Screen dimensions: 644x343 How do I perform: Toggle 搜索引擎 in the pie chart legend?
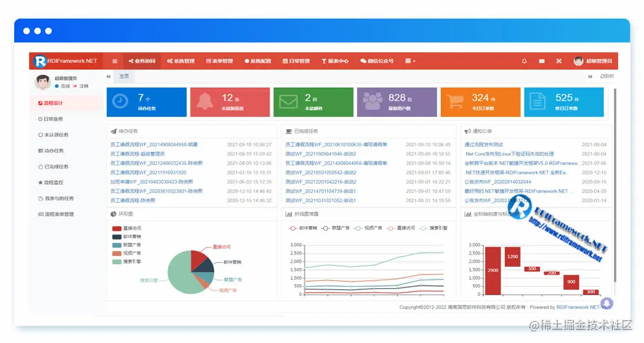[x=127, y=262]
